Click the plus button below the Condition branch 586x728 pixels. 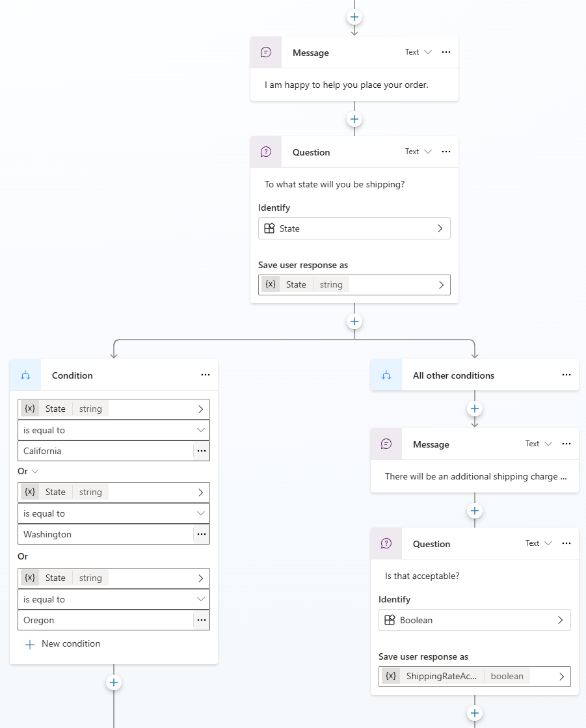coord(113,682)
